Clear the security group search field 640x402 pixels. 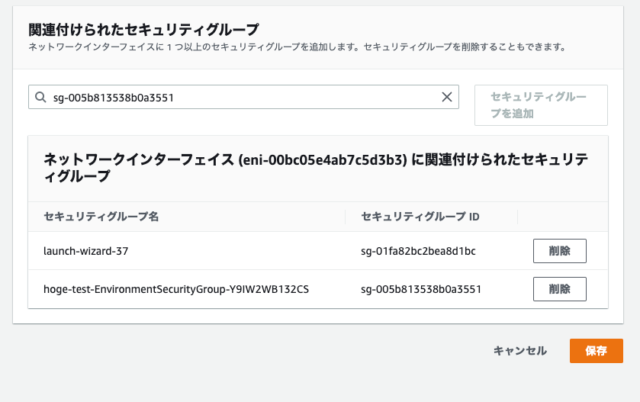point(447,97)
